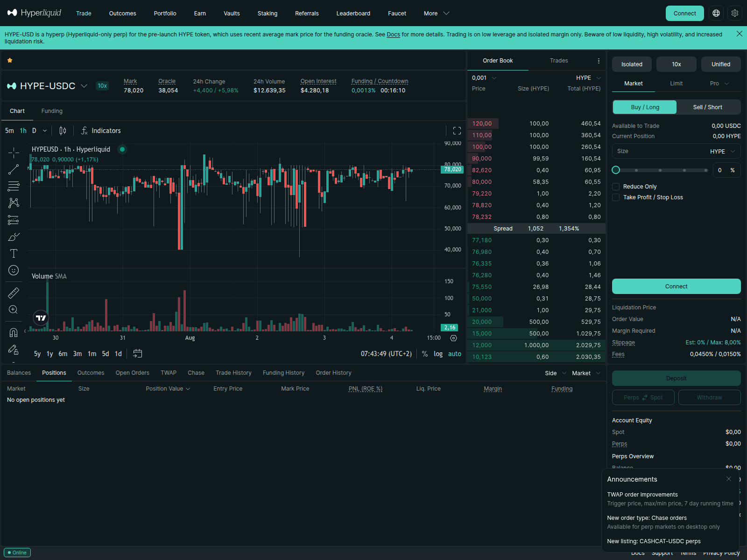Click the Connect button in order panel
This screenshot has width=747, height=560.
[x=677, y=287]
